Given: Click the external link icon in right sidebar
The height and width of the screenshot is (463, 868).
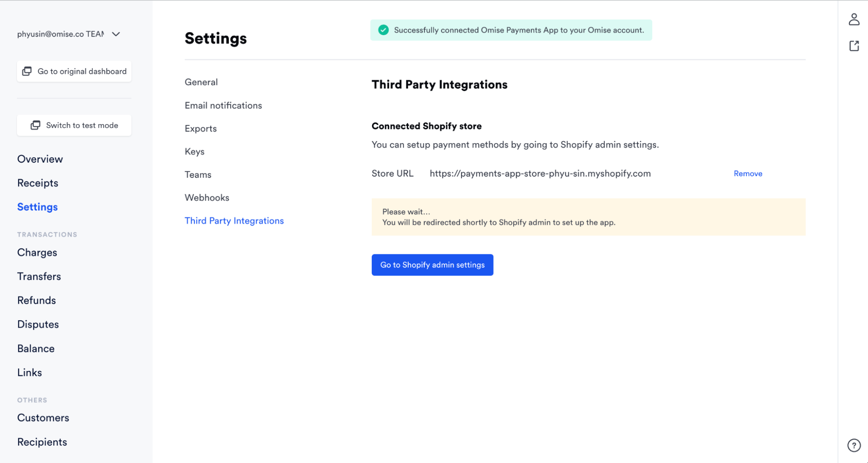Looking at the screenshot, I should [x=854, y=46].
